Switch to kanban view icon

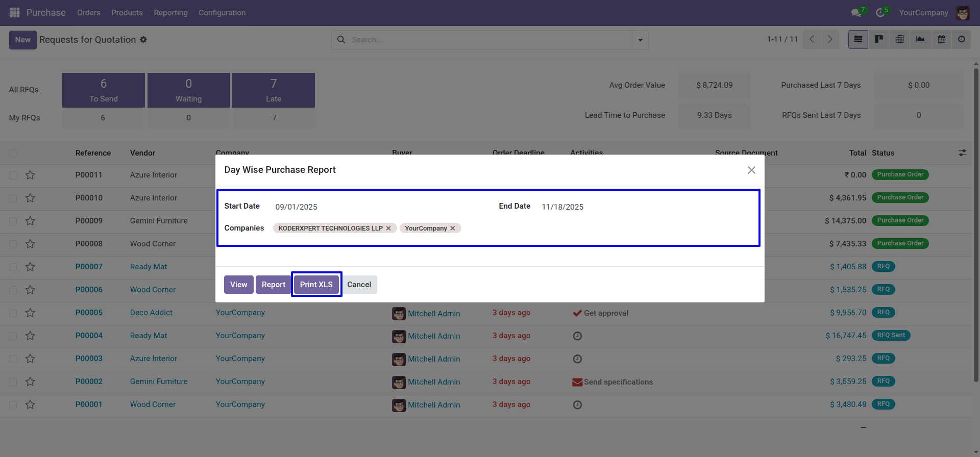click(x=879, y=39)
